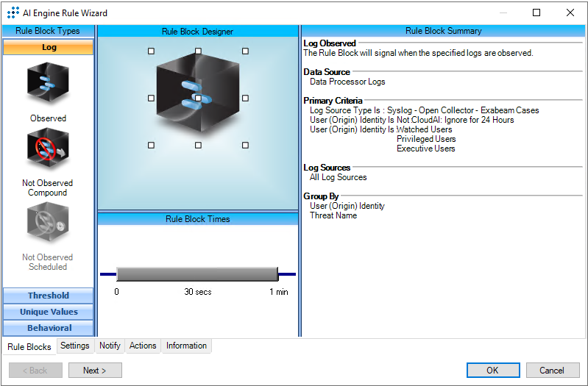This screenshot has height=386, width=588.
Task: Cancel the rule wizard
Action: tap(551, 371)
